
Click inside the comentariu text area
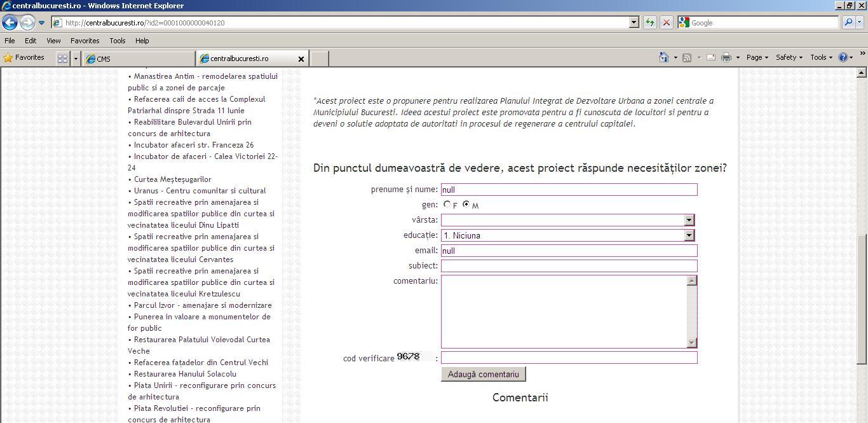564,312
